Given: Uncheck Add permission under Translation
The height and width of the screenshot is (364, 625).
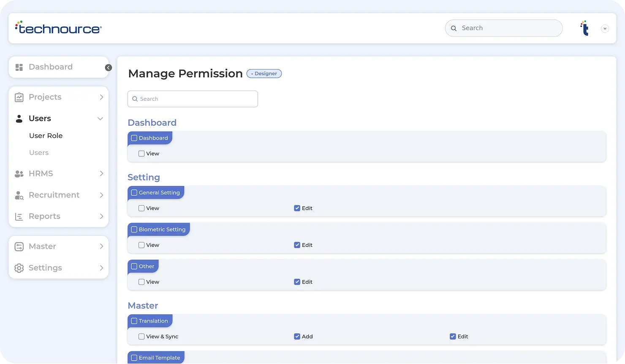Looking at the screenshot, I should click(297, 337).
